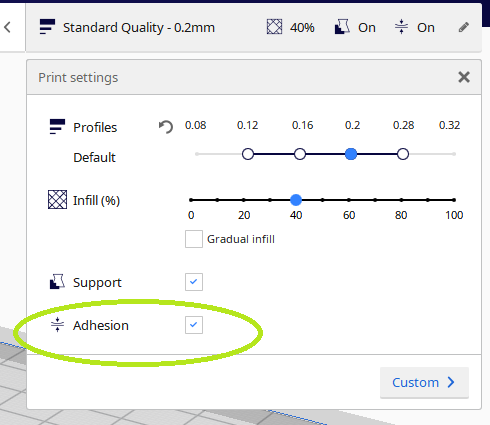Viewport: 490px width, 425px height.
Task: Select the 0.12 profile point
Action: coord(248,154)
